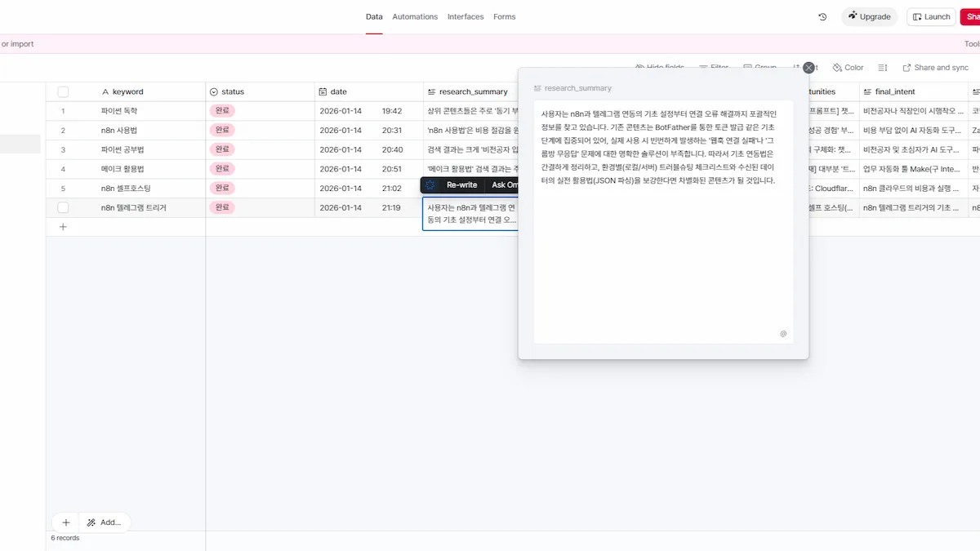Open the Color options in toolbar
The height and width of the screenshot is (551, 980).
click(x=848, y=68)
